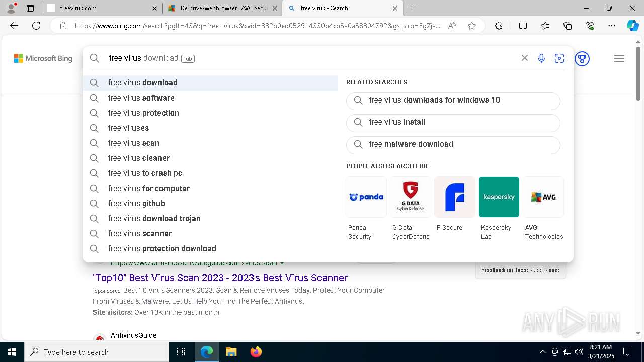Viewport: 644px width, 362px height.
Task: Close the freevirus.com tab
Action: click(154, 8)
